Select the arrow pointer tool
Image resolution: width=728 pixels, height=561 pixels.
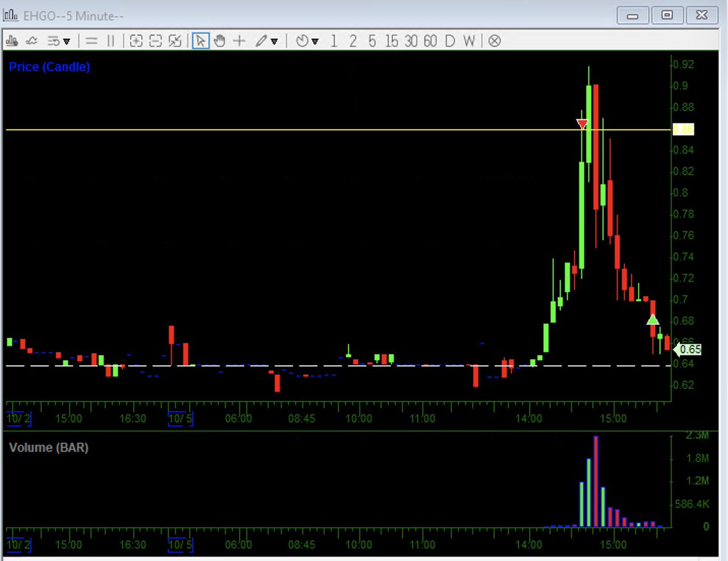pos(201,41)
